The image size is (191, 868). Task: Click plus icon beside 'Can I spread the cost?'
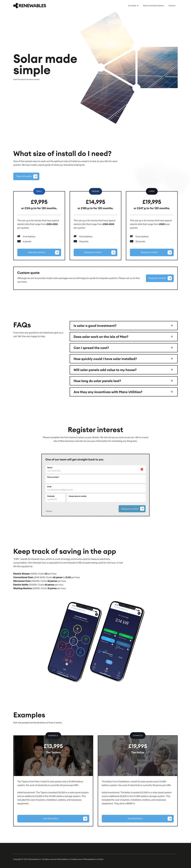tap(172, 348)
